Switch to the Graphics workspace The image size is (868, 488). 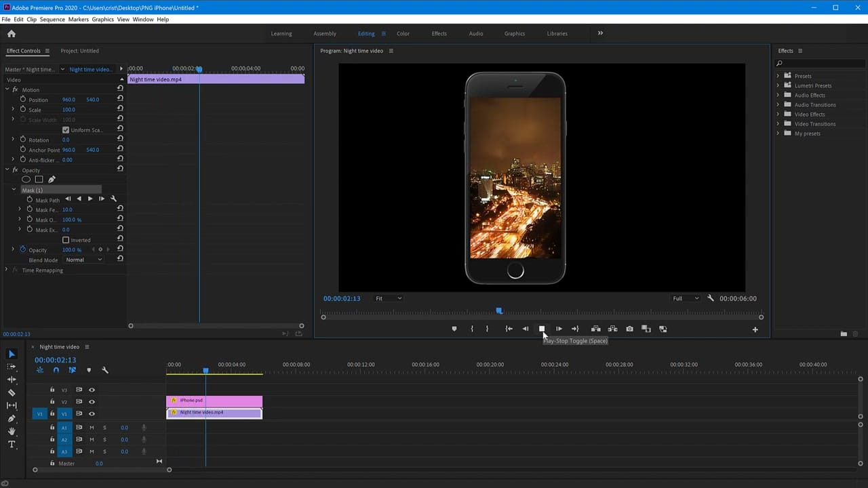click(x=514, y=33)
